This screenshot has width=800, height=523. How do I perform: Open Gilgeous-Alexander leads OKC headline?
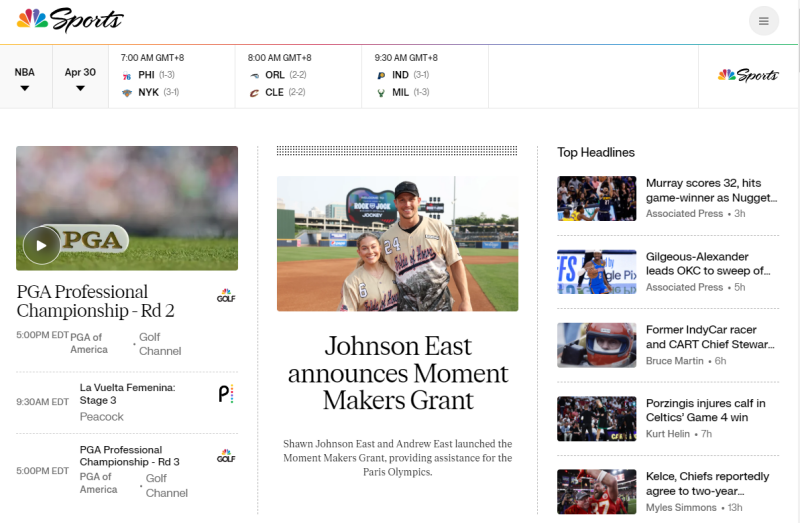(708, 264)
